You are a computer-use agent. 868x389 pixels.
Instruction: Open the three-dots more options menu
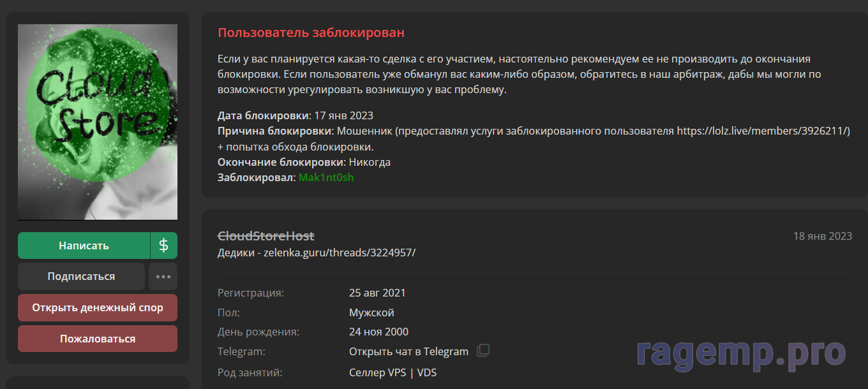point(163,277)
